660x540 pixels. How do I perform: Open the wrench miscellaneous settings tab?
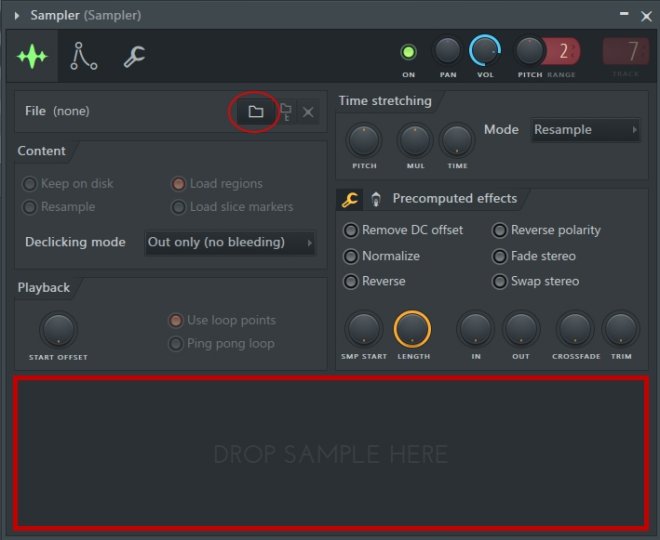click(x=134, y=57)
